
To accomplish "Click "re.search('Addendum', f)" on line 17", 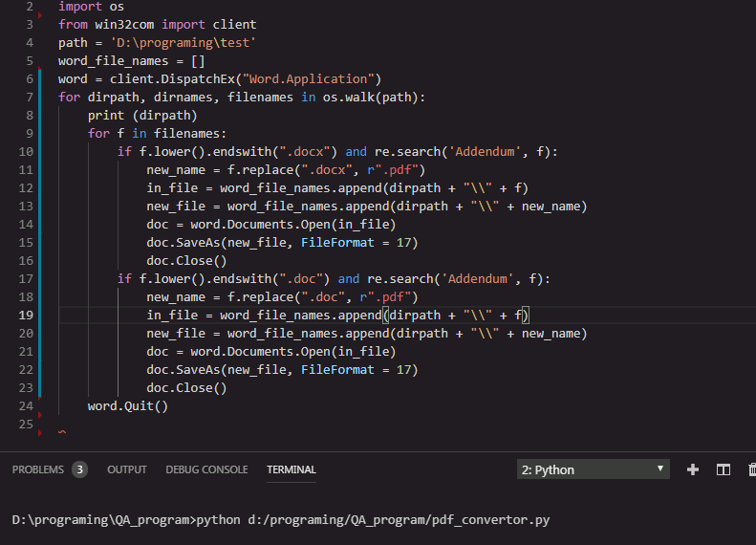I will pos(455,279).
